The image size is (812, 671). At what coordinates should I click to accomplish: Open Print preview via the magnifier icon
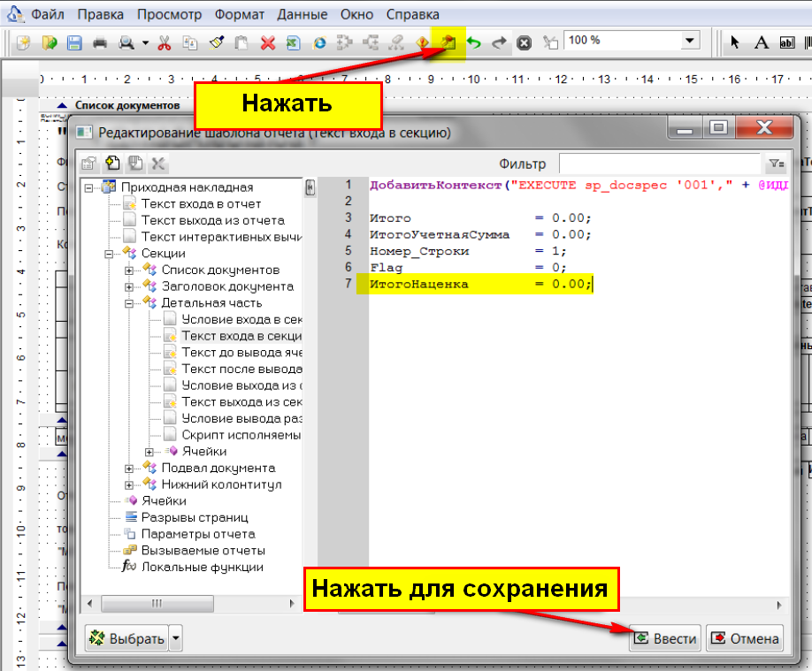[x=126, y=42]
